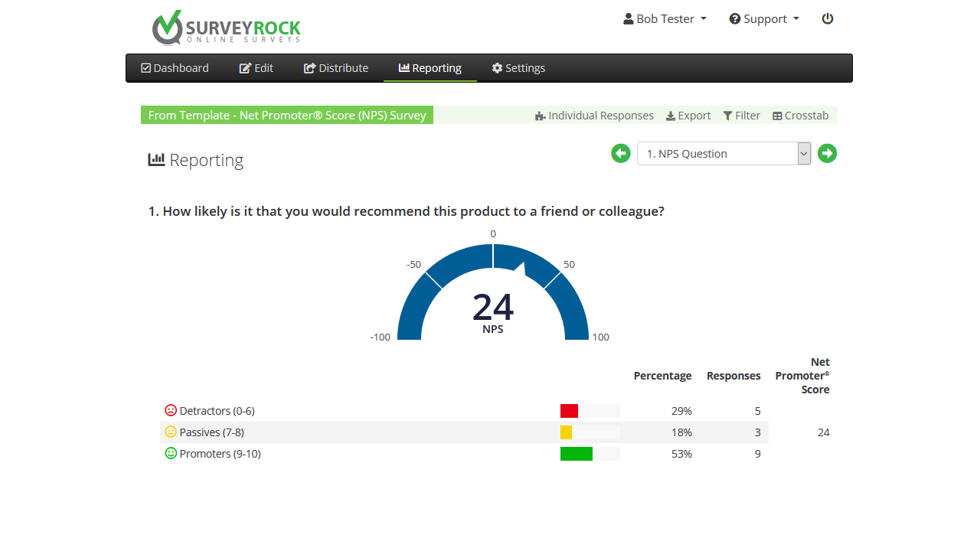Click the Reporting bar chart heading icon
Image resolution: width=980 pixels, height=551 pixels.
156,159
